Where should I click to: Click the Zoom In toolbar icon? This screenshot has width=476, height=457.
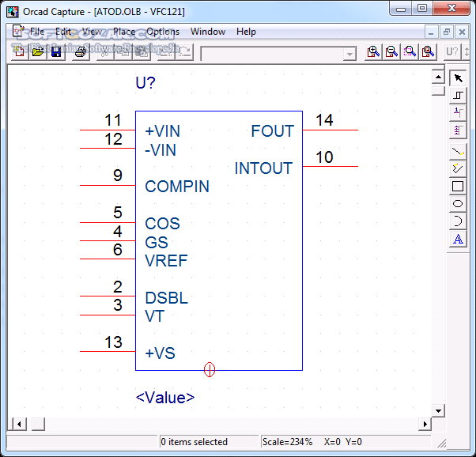coord(374,52)
